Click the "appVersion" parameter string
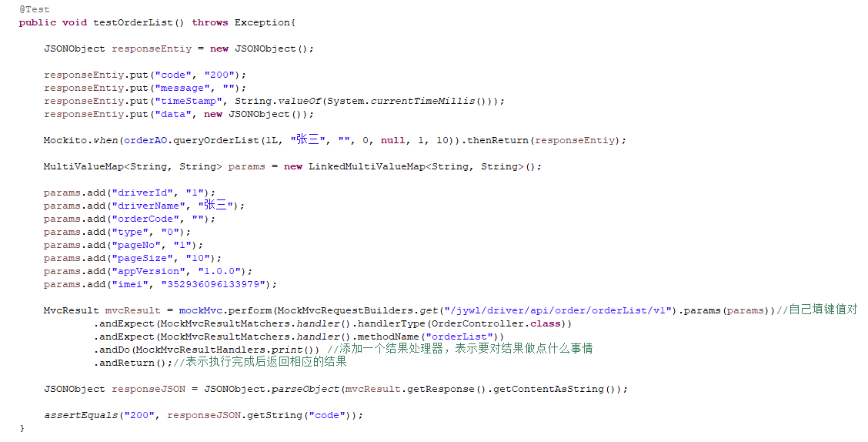 149,271
